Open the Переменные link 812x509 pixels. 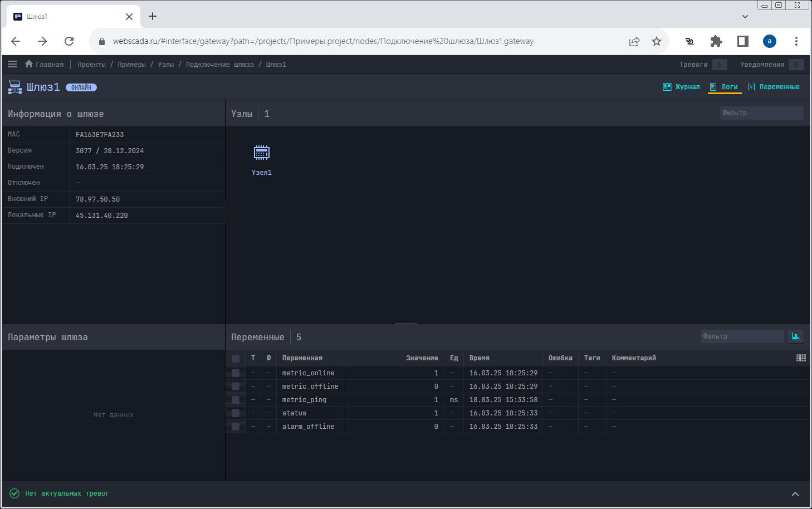coord(774,87)
